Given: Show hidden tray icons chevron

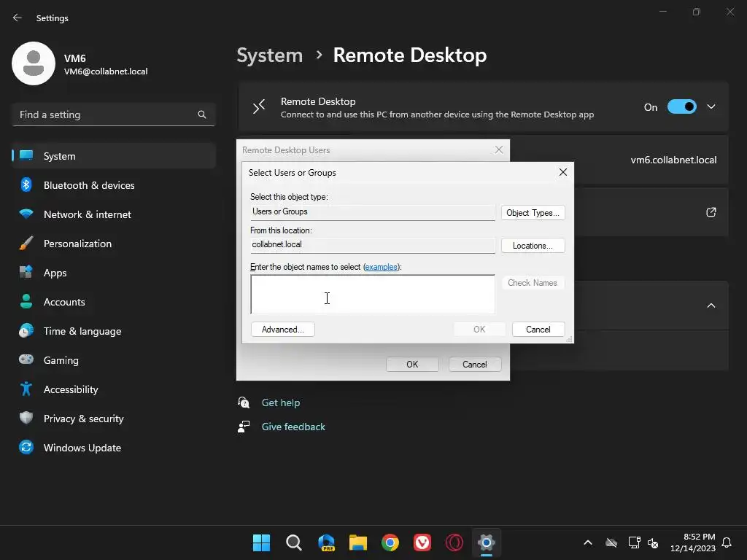Looking at the screenshot, I should click(x=588, y=542).
